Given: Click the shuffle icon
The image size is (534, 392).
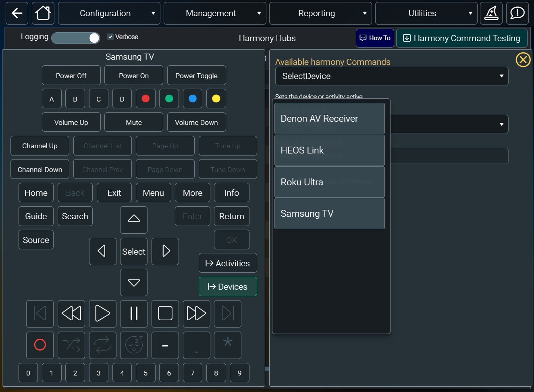Looking at the screenshot, I should pos(71,345).
